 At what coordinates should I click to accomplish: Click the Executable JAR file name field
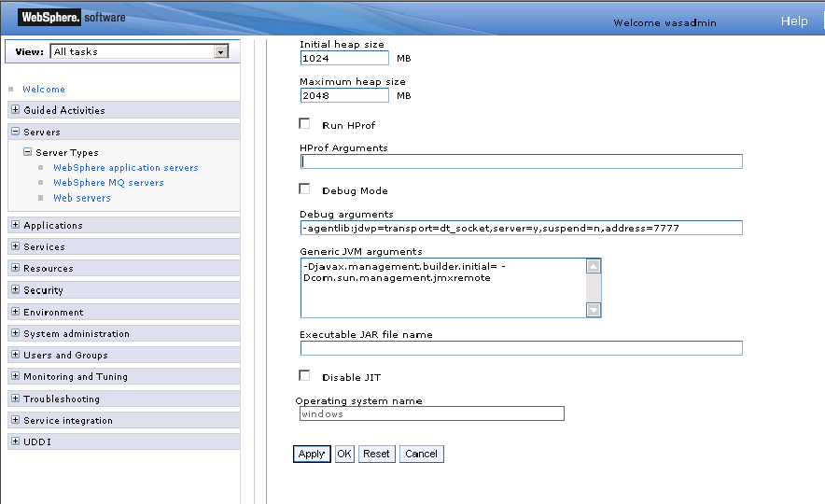522,348
